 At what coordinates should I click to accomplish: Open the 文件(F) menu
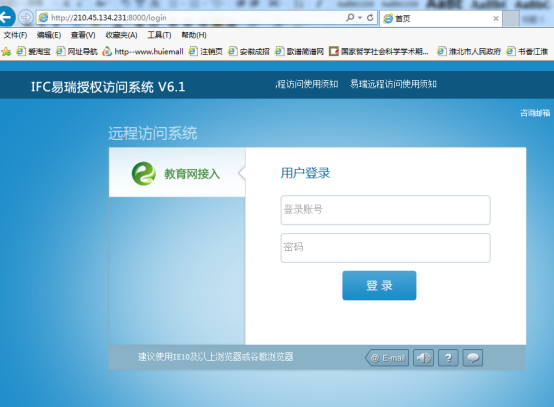click(x=15, y=35)
